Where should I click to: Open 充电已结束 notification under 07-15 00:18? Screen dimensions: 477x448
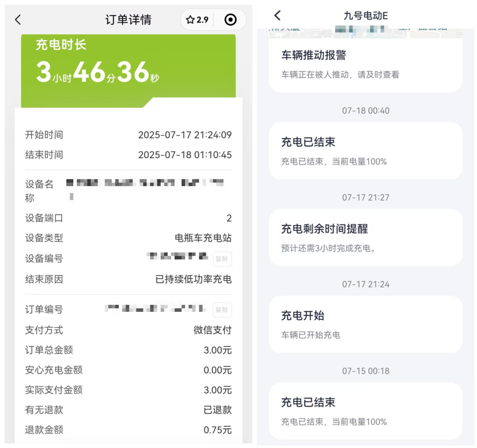365,410
